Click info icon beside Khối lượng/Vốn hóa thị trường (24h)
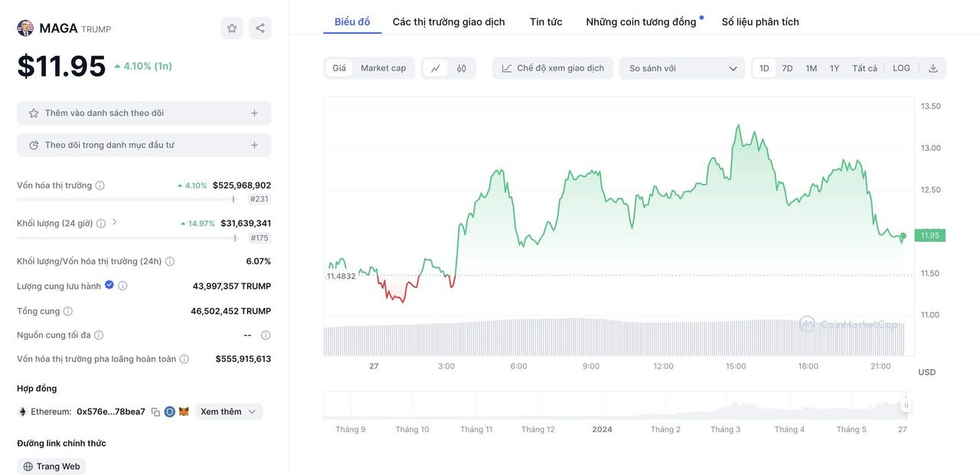The image size is (980, 475). click(x=170, y=261)
